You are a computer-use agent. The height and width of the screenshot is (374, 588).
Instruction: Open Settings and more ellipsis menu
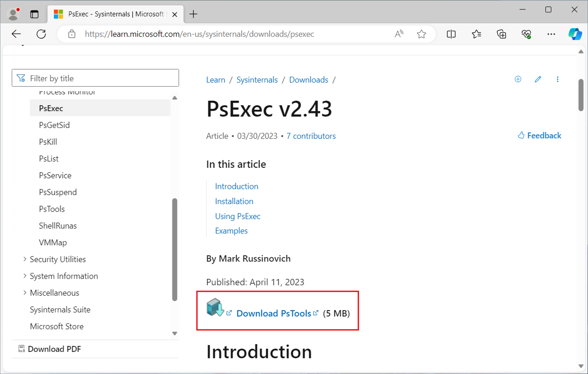coord(551,34)
